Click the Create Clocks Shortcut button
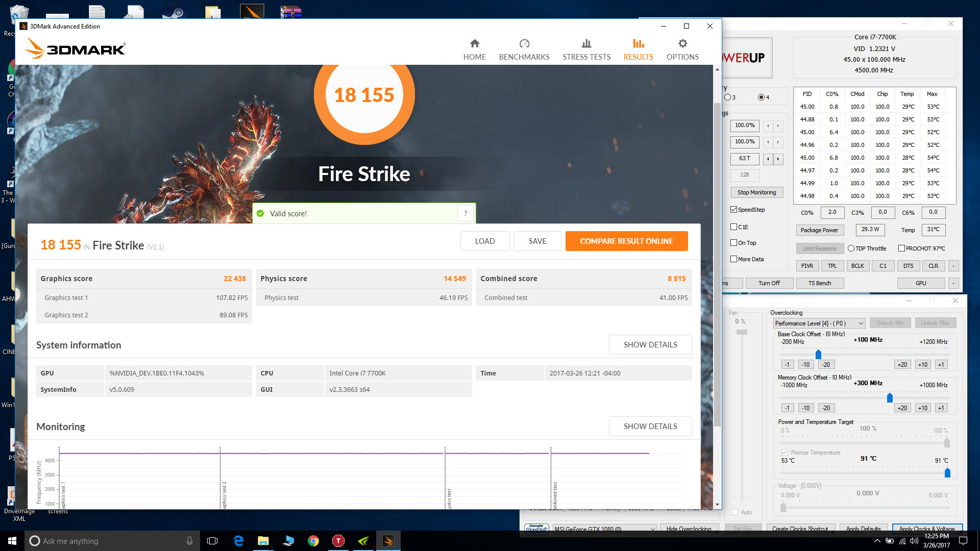 click(800, 529)
